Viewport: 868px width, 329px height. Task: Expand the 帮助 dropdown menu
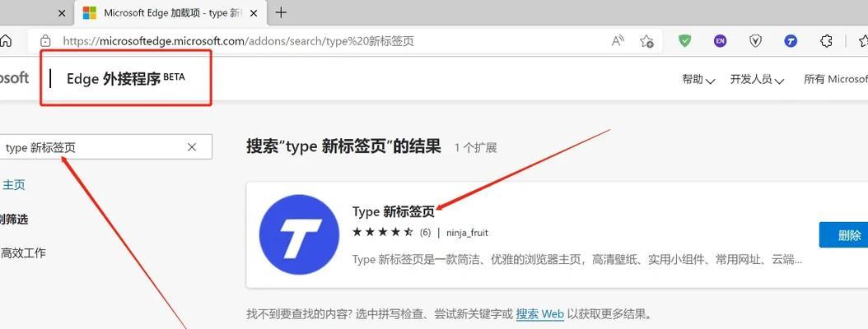[x=698, y=80]
